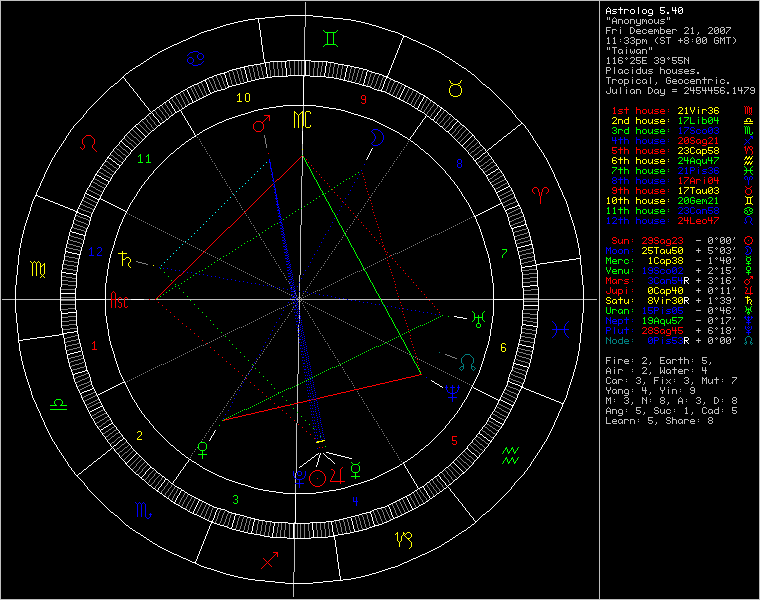760x600 pixels.
Task: Click the Satu 8Vir30R row
Action: (680, 301)
